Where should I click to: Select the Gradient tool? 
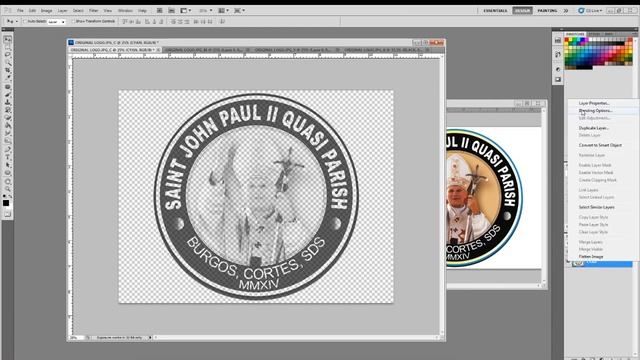[7, 125]
